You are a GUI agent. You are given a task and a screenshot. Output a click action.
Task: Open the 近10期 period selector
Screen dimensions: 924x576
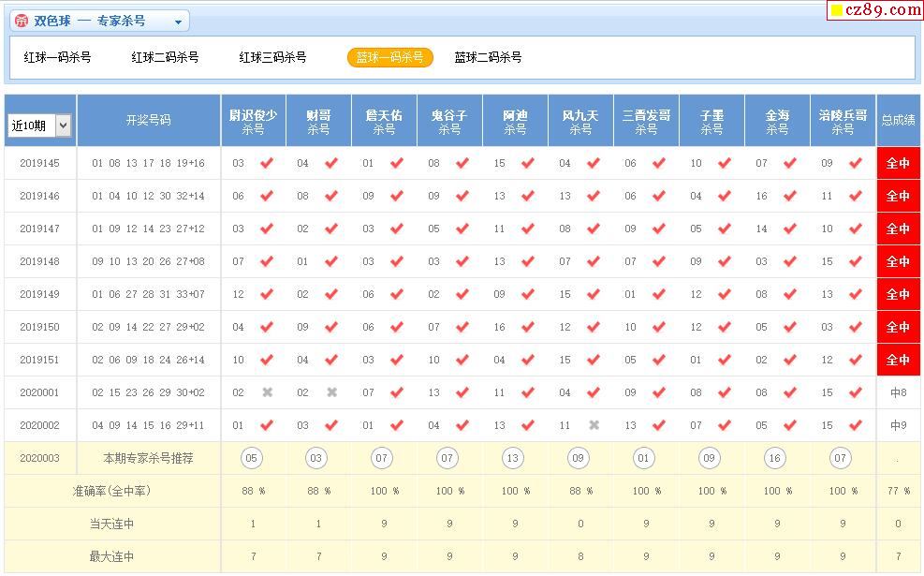(x=39, y=126)
